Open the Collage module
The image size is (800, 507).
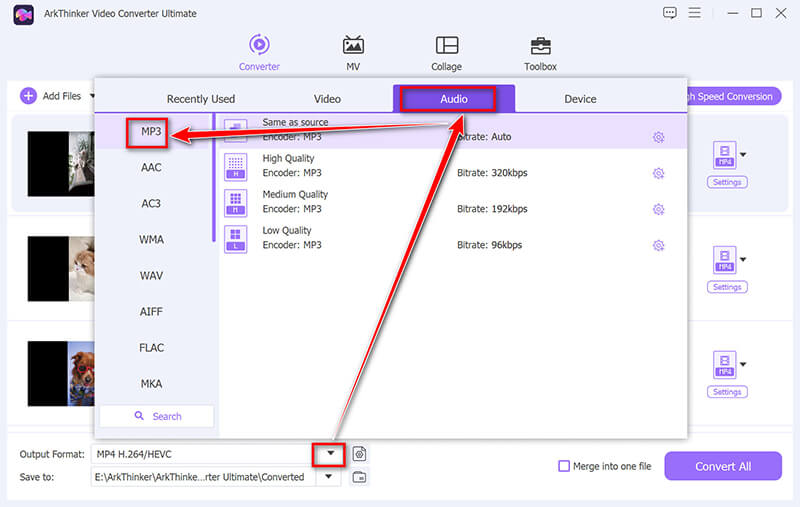tap(446, 52)
